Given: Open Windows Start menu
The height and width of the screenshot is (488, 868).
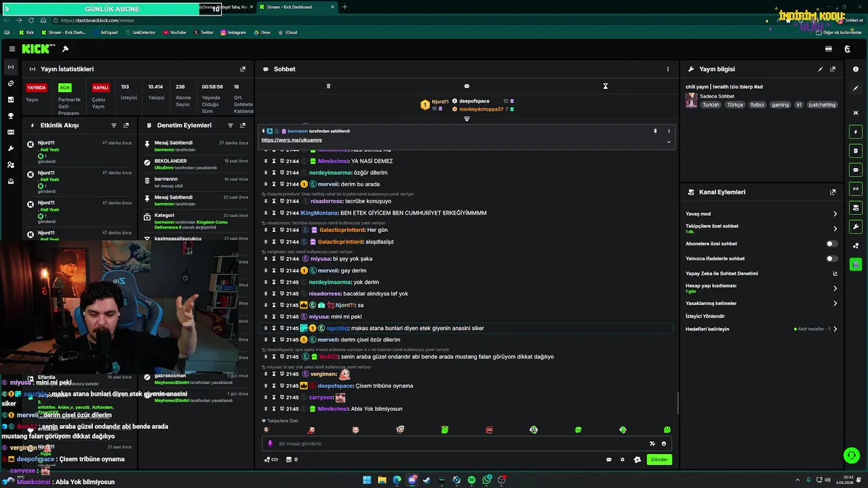Looking at the screenshot, I should point(367,480).
